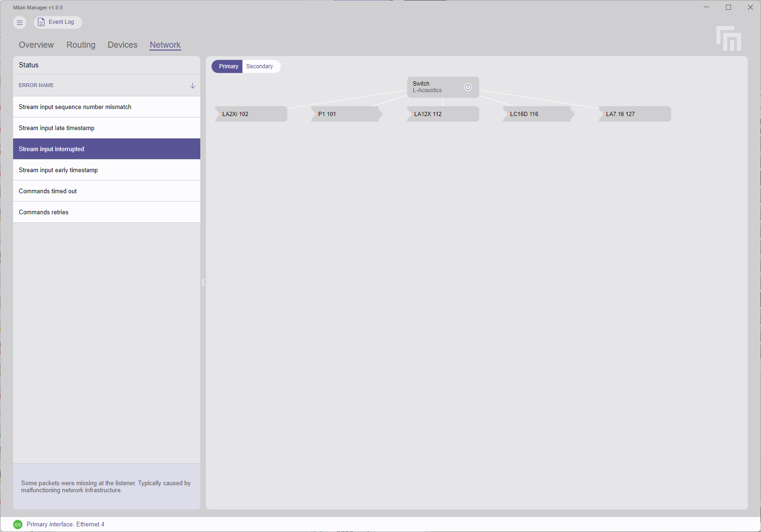Select the LA7.16 127 device node
Image resolution: width=761 pixels, height=532 pixels.
635,114
